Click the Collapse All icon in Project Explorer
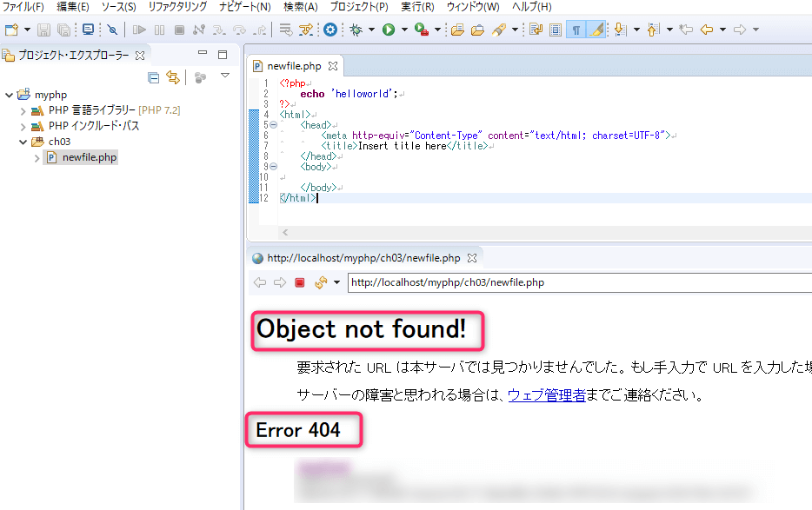 pos(154,77)
